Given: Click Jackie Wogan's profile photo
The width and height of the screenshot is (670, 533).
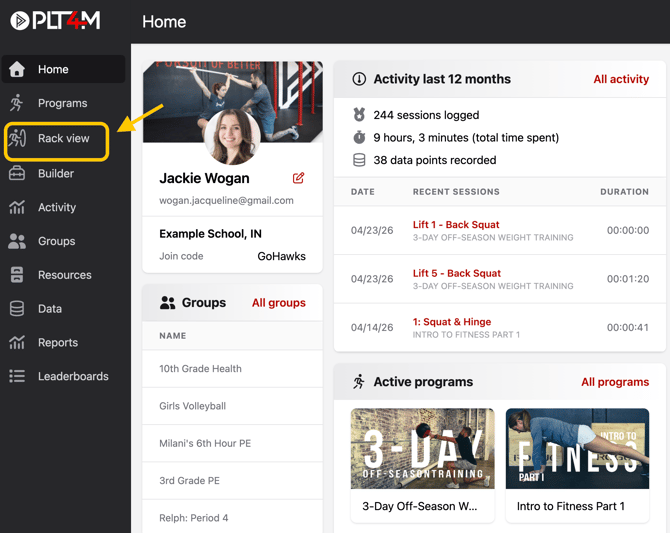Looking at the screenshot, I should pos(232,137).
